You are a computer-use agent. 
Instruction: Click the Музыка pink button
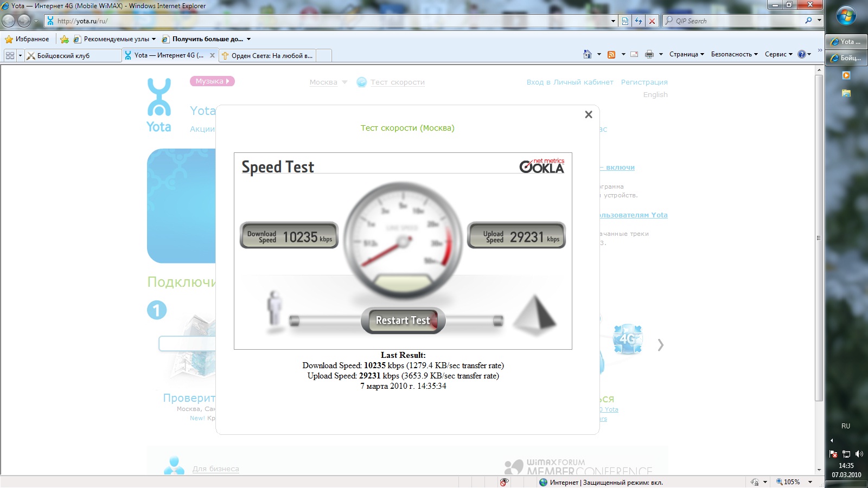212,81
